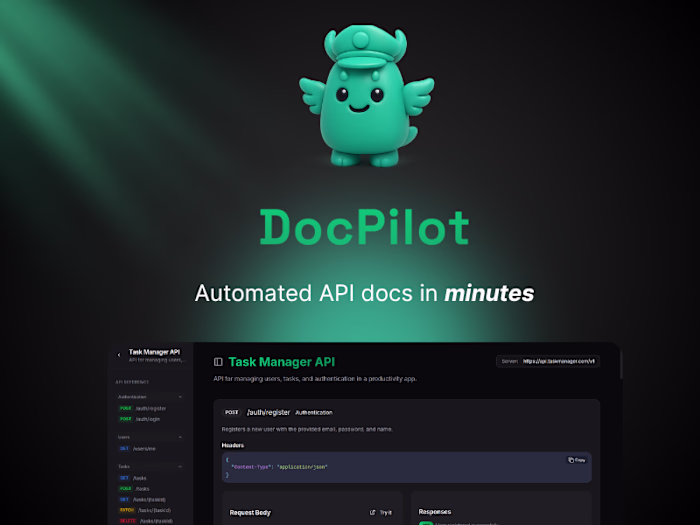Open POST /tasks endpoint in sidebar
Screen dimensions: 700x525
(x=134, y=489)
